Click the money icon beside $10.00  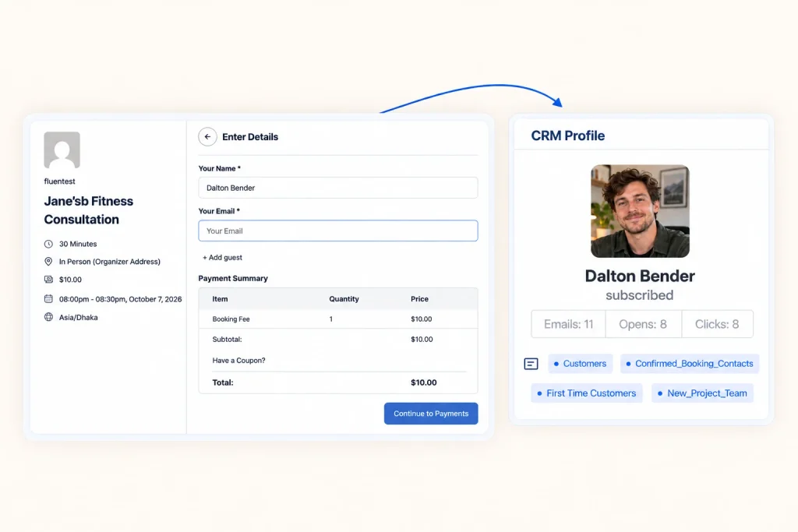tap(48, 279)
